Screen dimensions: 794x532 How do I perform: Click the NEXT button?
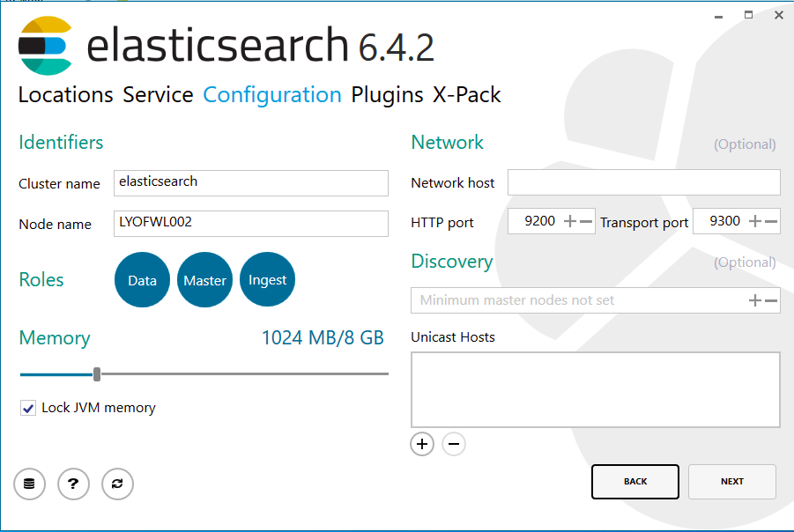[732, 482]
